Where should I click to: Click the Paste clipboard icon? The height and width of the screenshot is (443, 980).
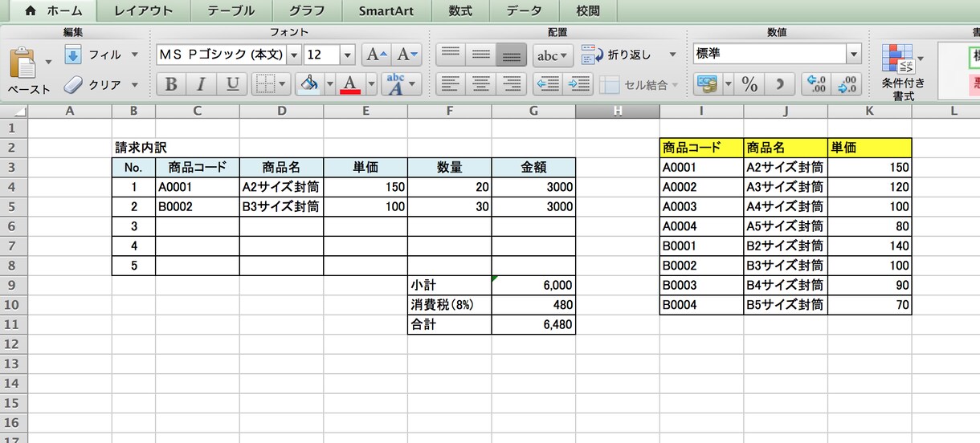coord(23,63)
